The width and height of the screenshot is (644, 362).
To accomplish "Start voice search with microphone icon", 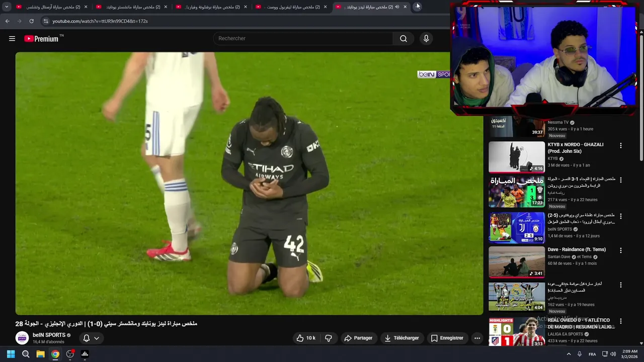I will 426,39.
